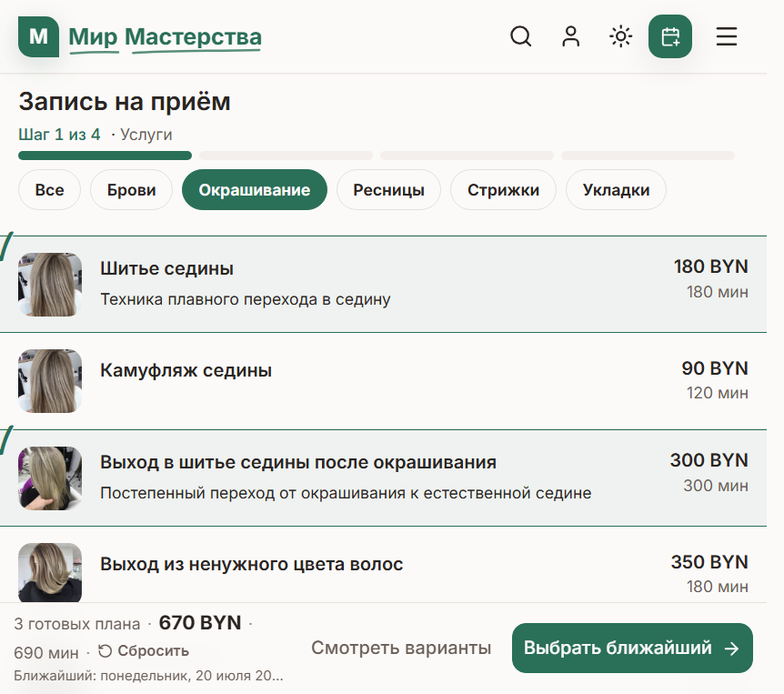The width and height of the screenshot is (784, 694).
Task: Click the first green progress step bar
Action: [x=105, y=156]
